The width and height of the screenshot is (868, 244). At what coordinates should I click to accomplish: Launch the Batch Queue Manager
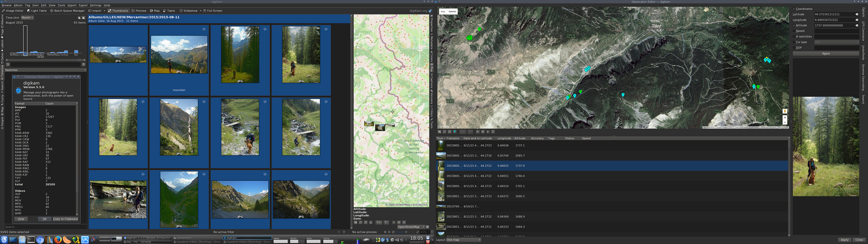[67, 11]
